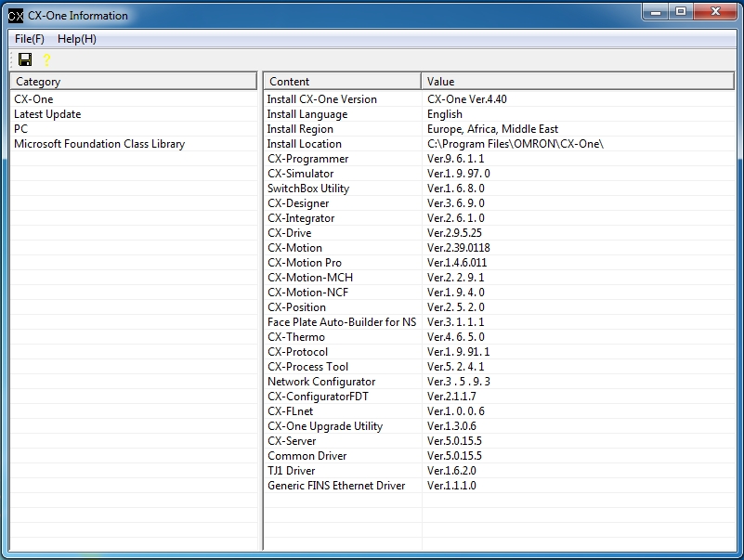Select the CX-Simulator row

499,174
